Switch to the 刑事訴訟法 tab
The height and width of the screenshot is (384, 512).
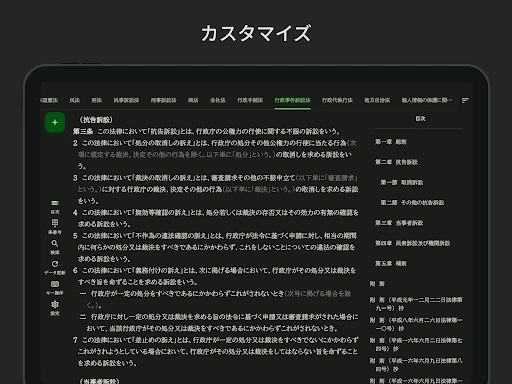163,100
